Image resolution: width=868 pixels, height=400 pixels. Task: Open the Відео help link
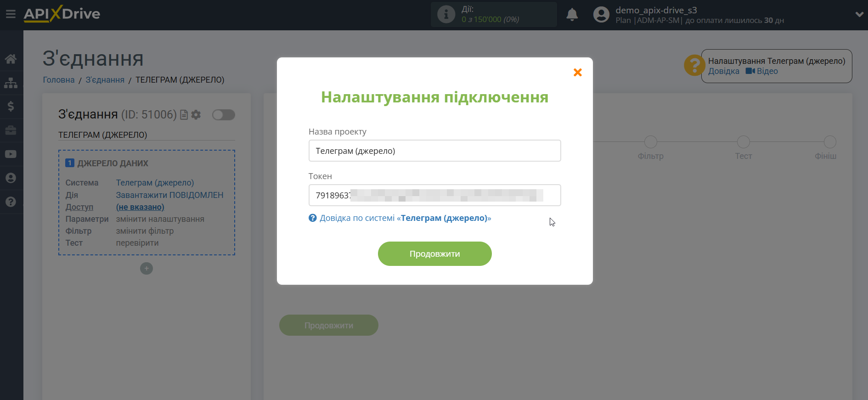click(x=762, y=71)
